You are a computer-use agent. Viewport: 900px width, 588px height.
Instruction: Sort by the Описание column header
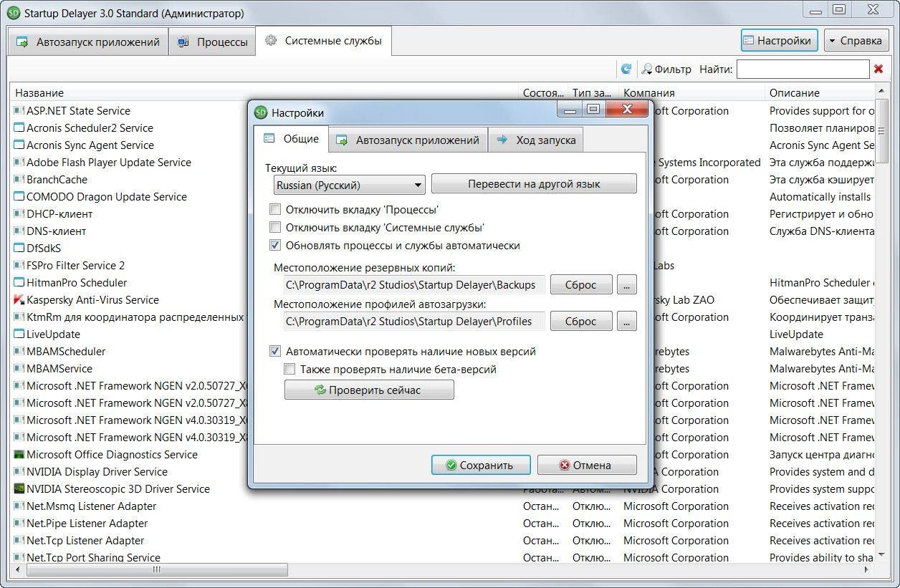(x=820, y=92)
